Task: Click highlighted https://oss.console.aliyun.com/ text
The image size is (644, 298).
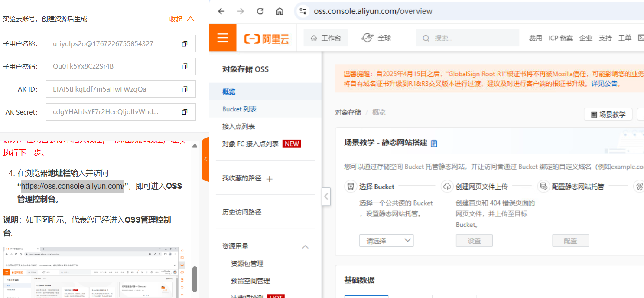Action: 73,186
